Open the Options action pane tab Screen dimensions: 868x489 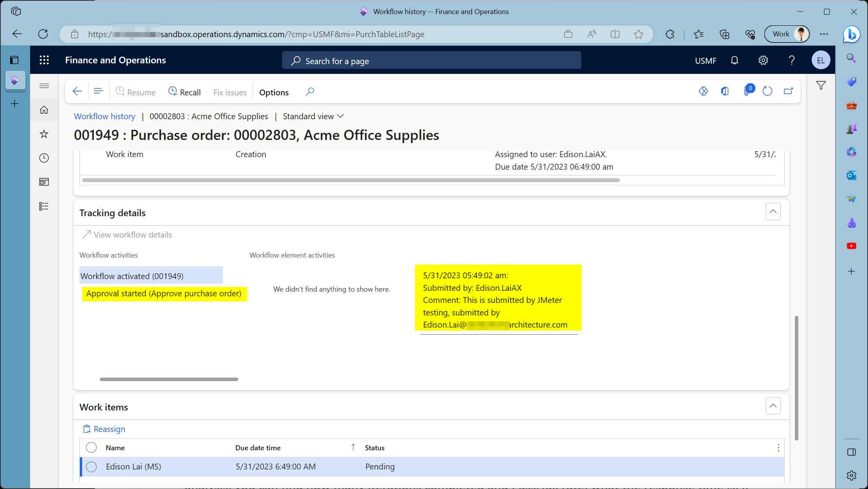point(274,93)
